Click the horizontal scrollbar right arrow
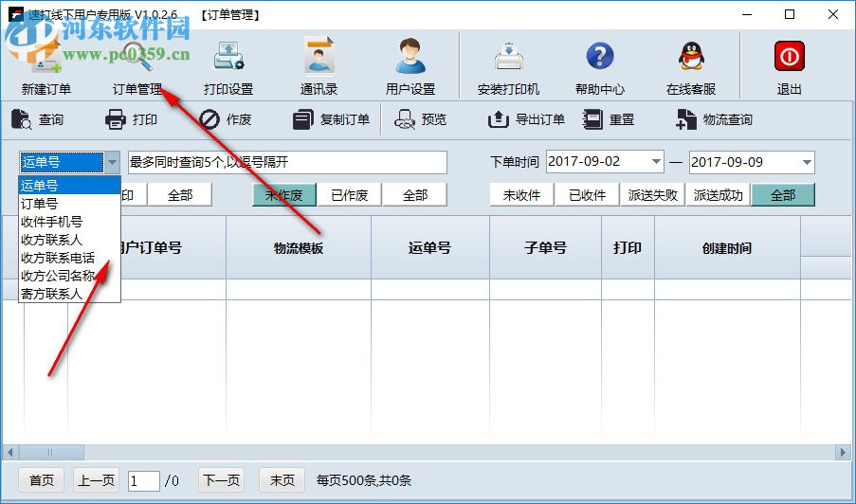 tap(843, 452)
